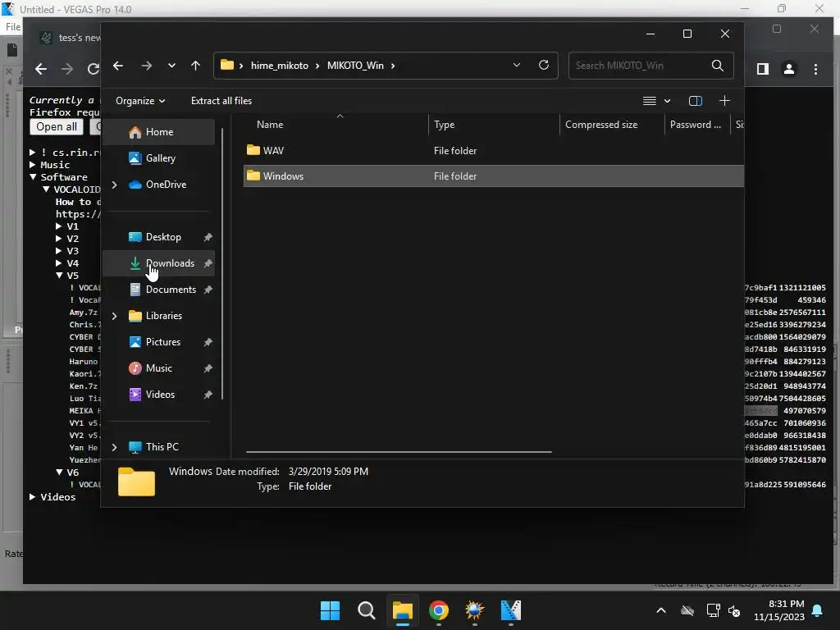Image resolution: width=840 pixels, height=630 pixels.
Task: Expand the Music tree node in browser
Action: point(33,164)
